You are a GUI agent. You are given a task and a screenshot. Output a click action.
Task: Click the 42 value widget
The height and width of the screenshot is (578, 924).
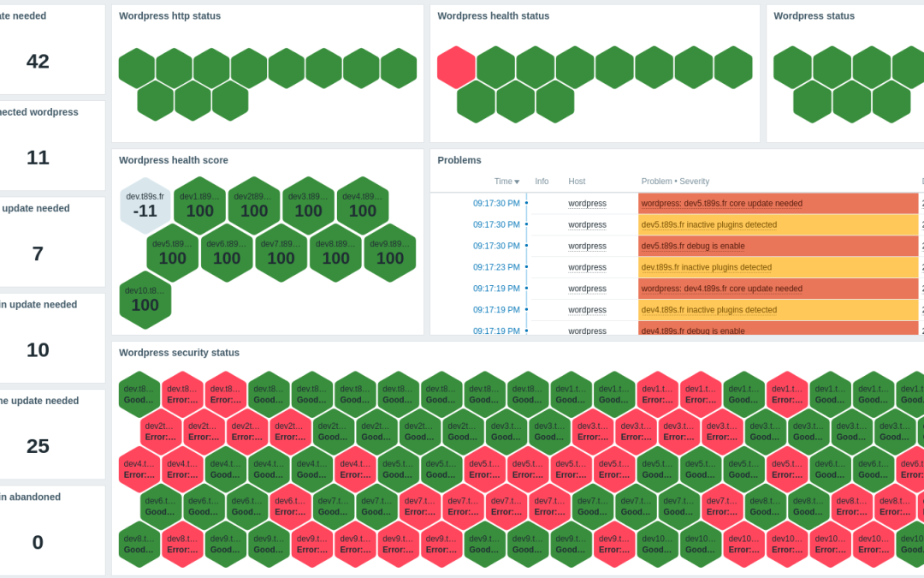pyautogui.click(x=38, y=62)
